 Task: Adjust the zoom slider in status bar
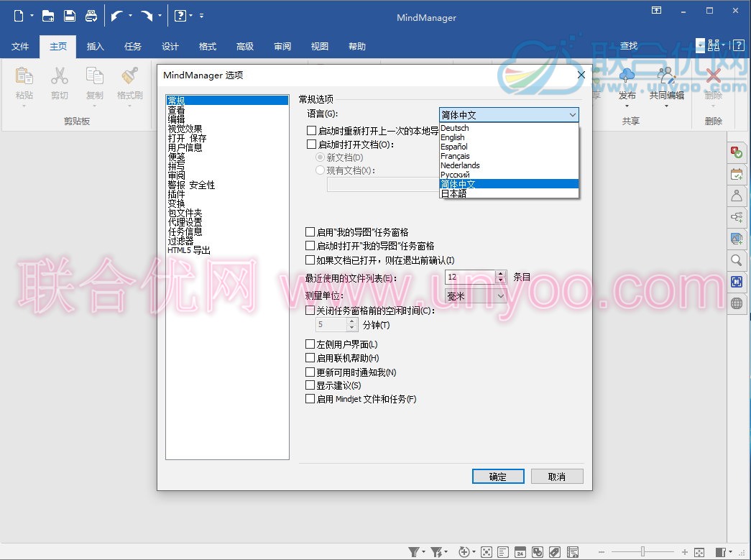tap(642, 552)
